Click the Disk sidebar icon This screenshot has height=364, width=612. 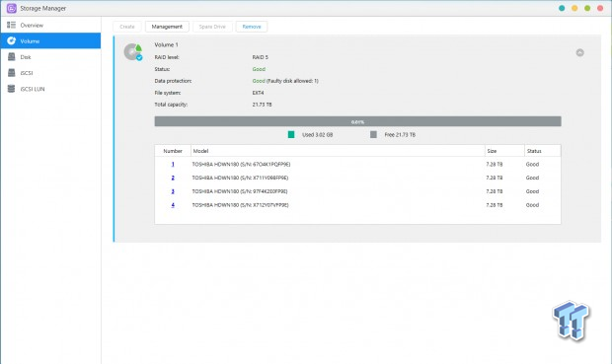pos(11,57)
